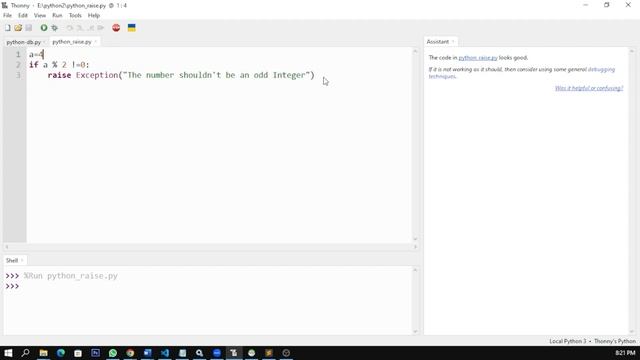Debug current script with bug icon

[54, 28]
